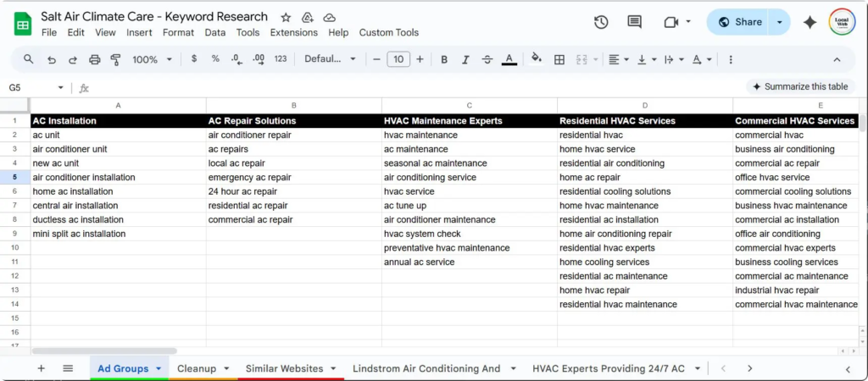Click the borders grid icon

(x=559, y=59)
